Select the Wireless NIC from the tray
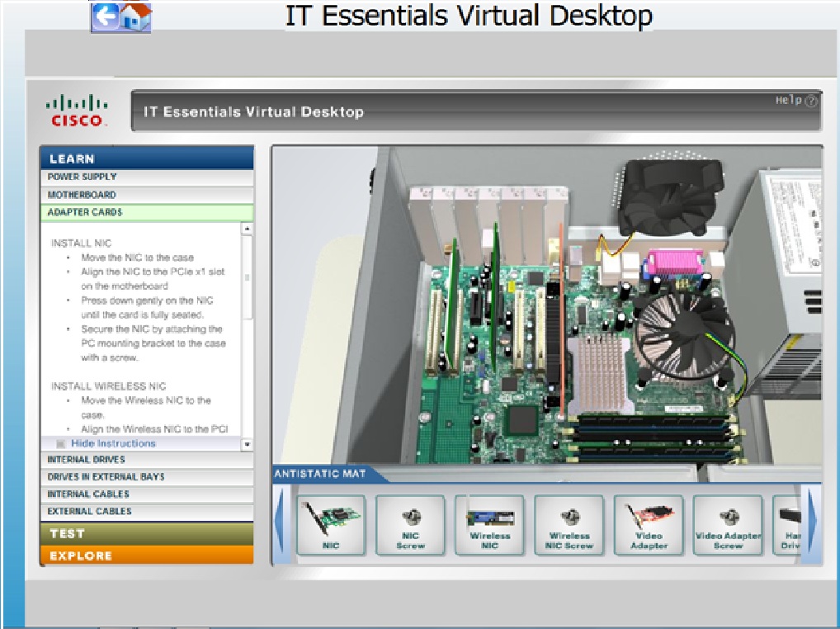 point(490,526)
